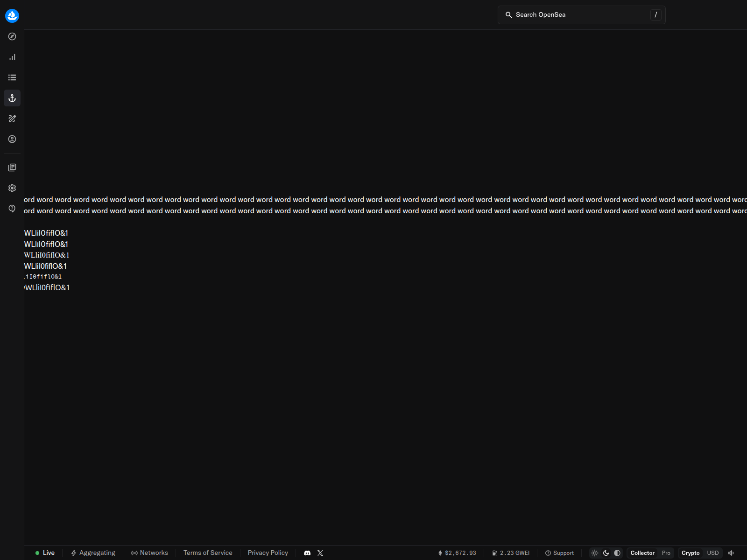Switch to dark theme moon icon
The image size is (747, 560).
pos(606,553)
